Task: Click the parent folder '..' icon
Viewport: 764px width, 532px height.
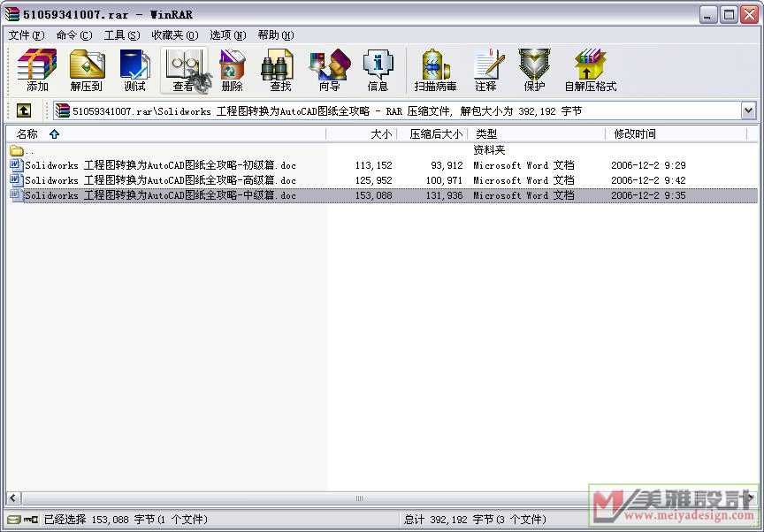Action: [17, 150]
